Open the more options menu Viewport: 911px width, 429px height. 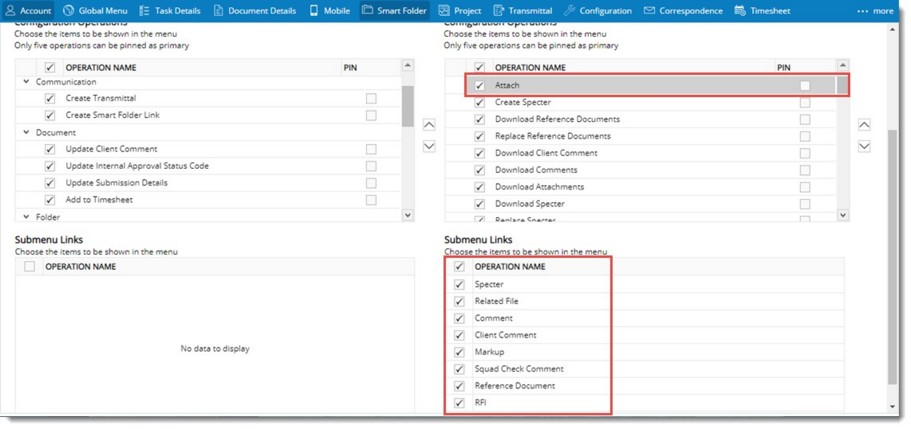pos(875,11)
